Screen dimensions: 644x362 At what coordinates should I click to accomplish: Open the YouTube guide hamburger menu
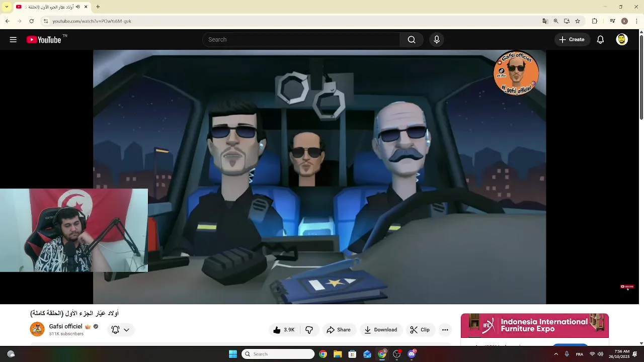point(13,40)
